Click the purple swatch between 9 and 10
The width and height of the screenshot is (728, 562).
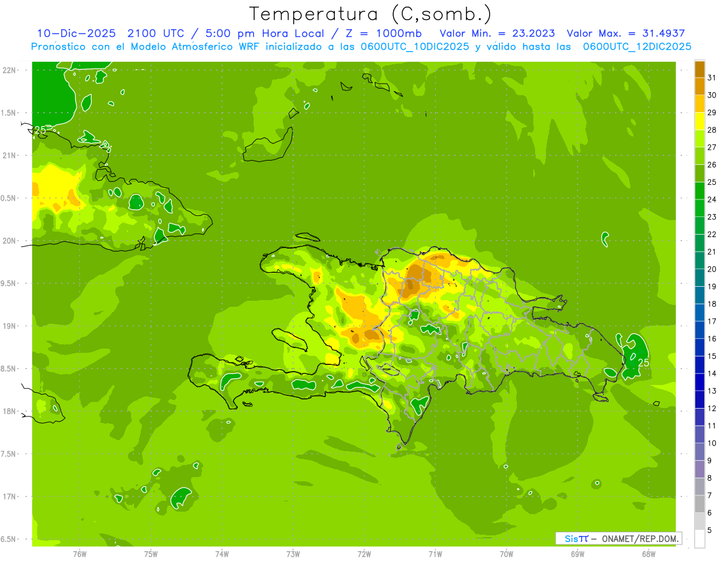699,452
